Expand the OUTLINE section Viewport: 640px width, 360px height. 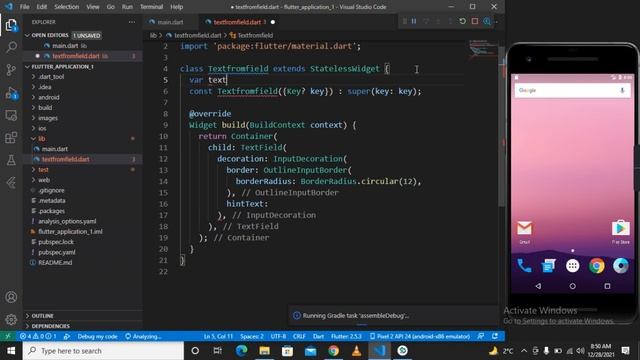pos(42,316)
